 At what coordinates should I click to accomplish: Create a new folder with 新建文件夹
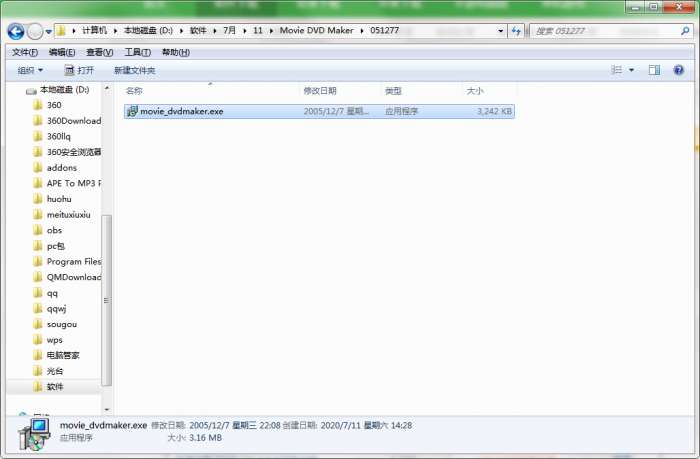pyautogui.click(x=134, y=70)
